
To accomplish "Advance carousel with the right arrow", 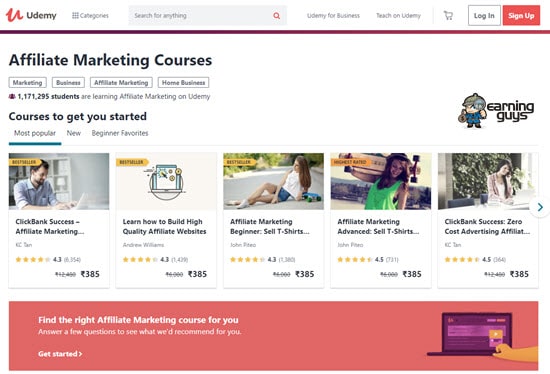I will [540, 207].
